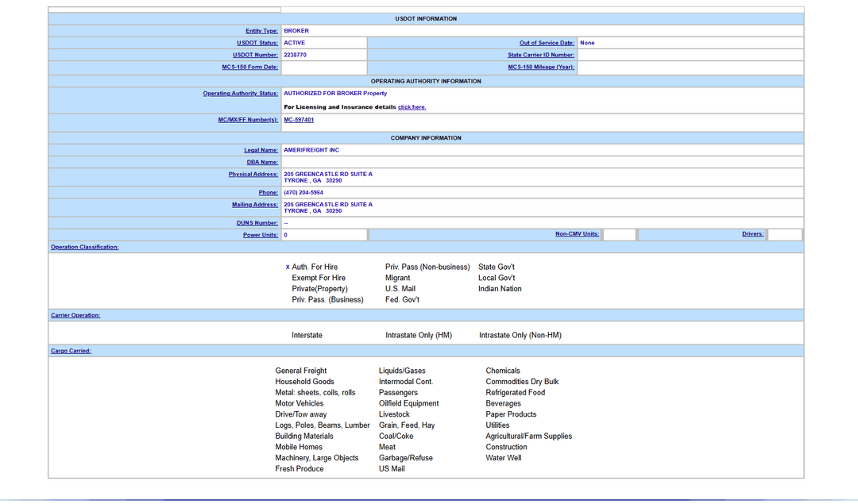The height and width of the screenshot is (504, 858).
Task: Click the 'General Freight' cargo entry
Action: pos(301,371)
